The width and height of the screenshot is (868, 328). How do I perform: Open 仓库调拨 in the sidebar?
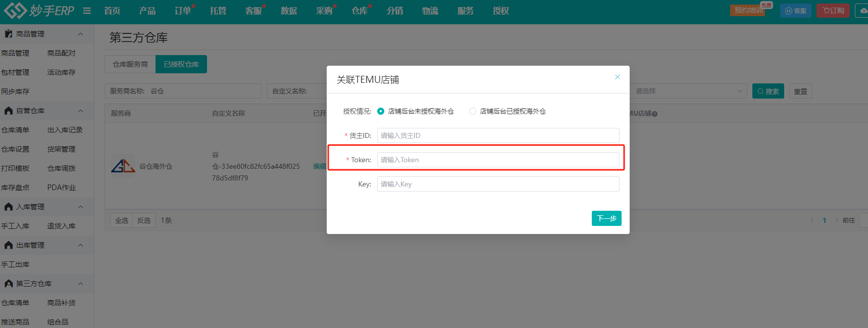tap(61, 168)
